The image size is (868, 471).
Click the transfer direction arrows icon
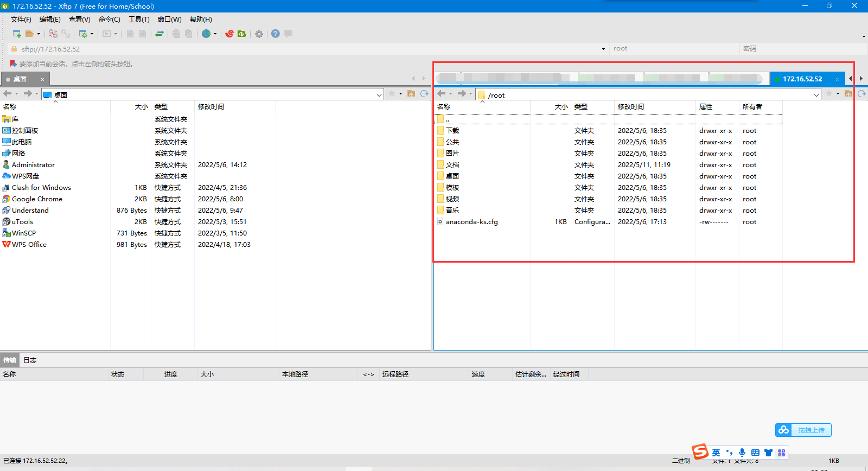tap(159, 34)
